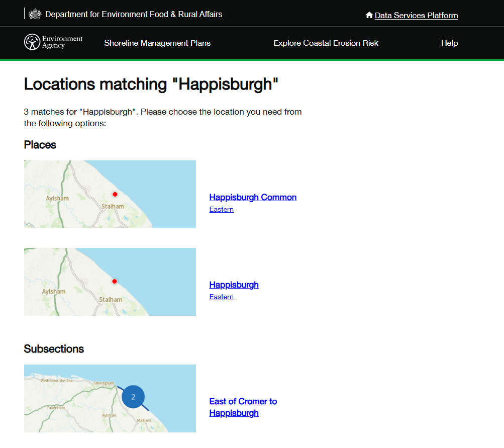504x448 pixels.
Task: Click the Environment Agency logo
Action: pos(53,42)
